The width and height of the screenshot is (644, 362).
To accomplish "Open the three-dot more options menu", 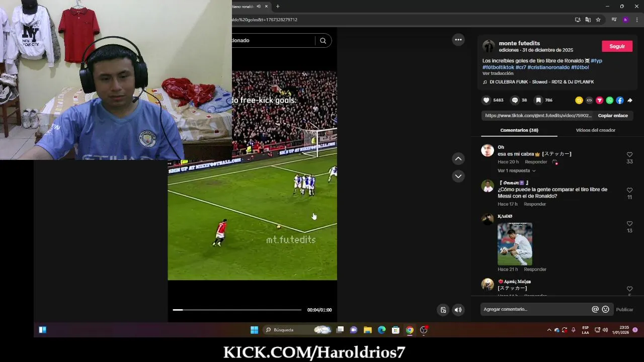I will (458, 40).
